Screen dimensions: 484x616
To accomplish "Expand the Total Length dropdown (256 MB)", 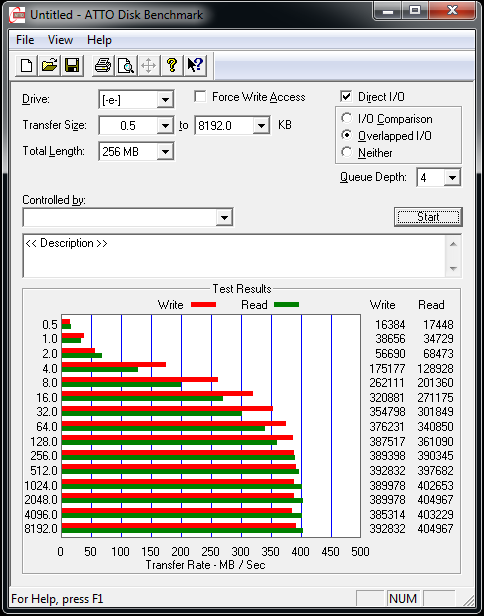I will (x=165, y=152).
